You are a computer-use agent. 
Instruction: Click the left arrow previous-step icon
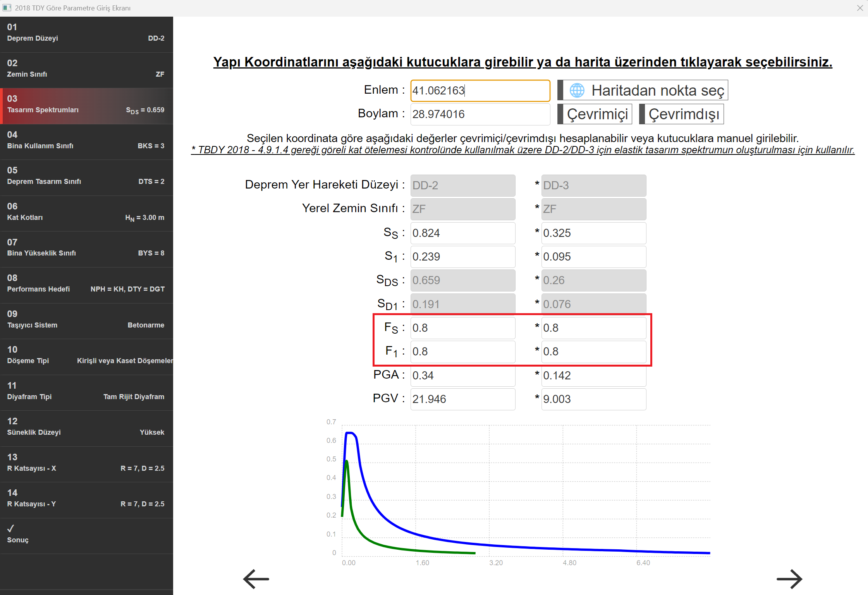click(256, 579)
